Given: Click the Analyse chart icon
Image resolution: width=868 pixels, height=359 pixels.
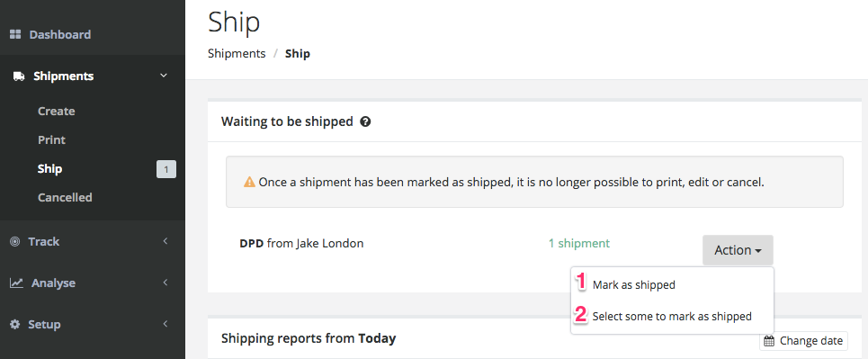Looking at the screenshot, I should [x=16, y=283].
